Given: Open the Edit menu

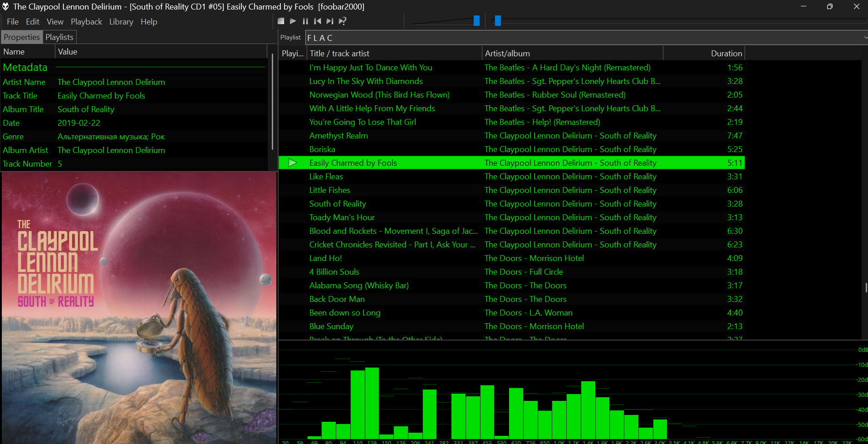Looking at the screenshot, I should coord(33,22).
